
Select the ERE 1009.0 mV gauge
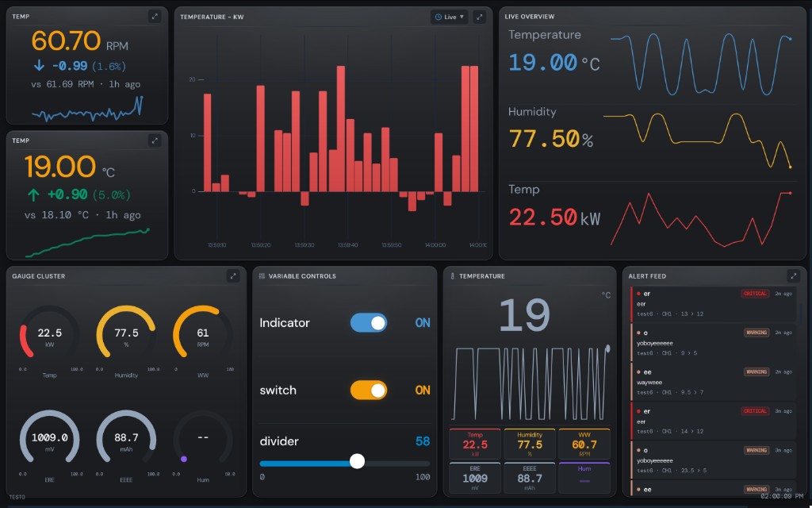click(x=50, y=446)
